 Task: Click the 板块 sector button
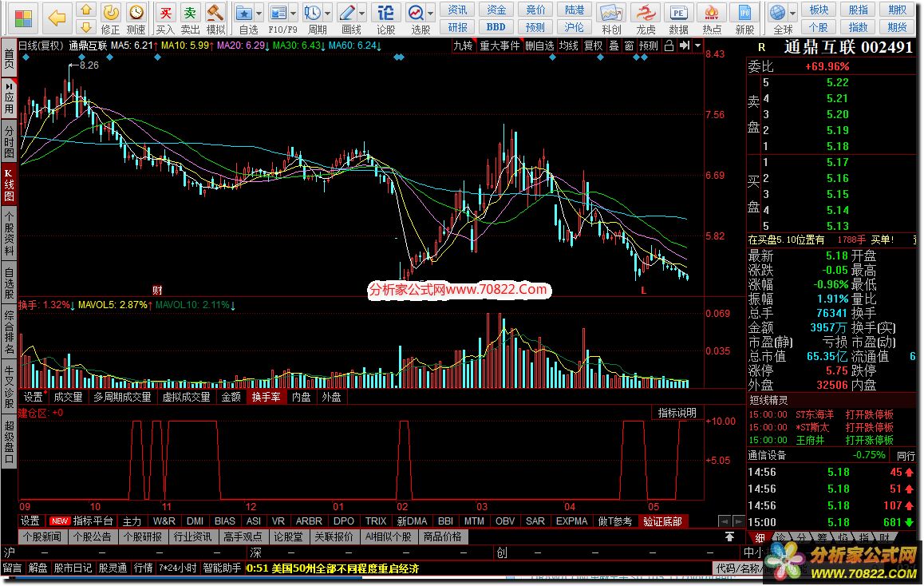(x=819, y=10)
